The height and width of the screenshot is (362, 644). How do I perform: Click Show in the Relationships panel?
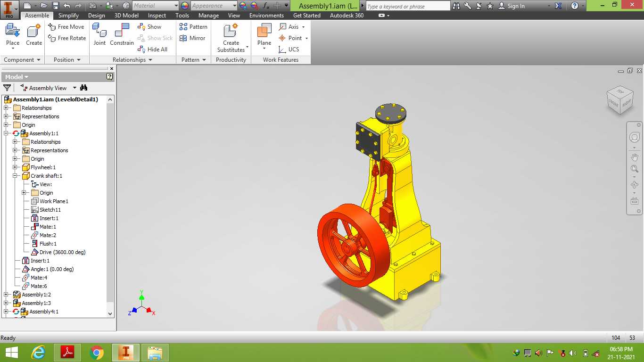tap(149, 27)
